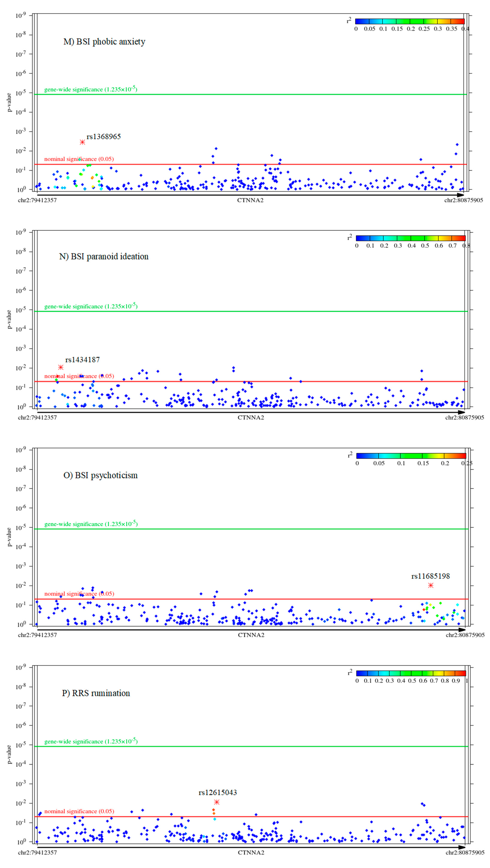Image resolution: width=490 pixels, height=868 pixels.
Task: Click the 'O) BSI psychoticism' title
Action: click(x=100, y=476)
